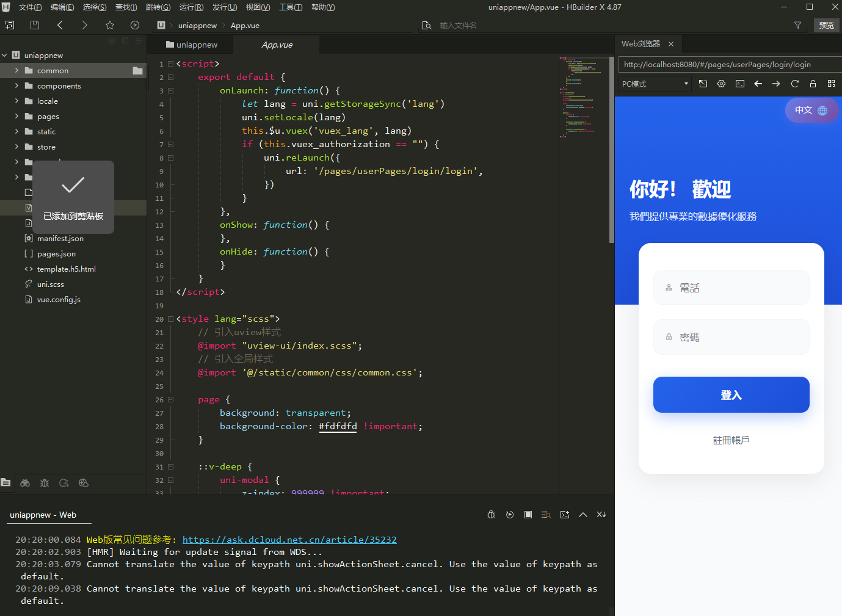This screenshot has width=842, height=616.
Task: Click the clear console X-arrow icon
Action: tap(601, 515)
